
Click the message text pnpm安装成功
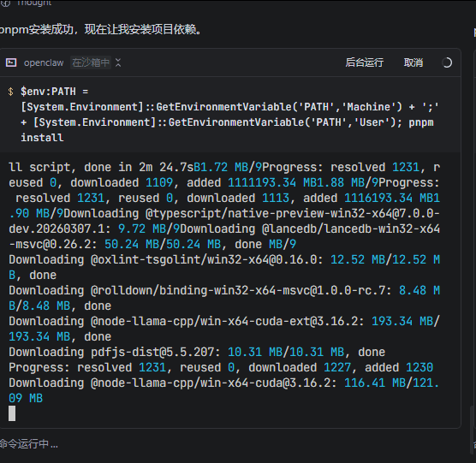click(x=100, y=30)
